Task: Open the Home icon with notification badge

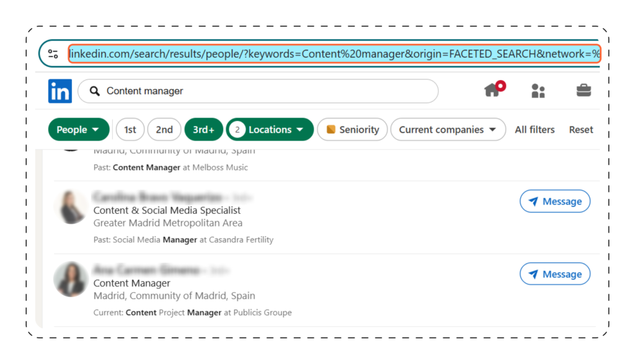Action: (495, 89)
